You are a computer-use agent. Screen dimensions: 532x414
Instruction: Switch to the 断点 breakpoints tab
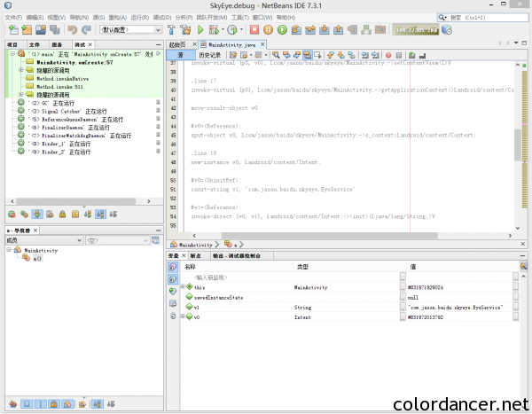[195, 255]
